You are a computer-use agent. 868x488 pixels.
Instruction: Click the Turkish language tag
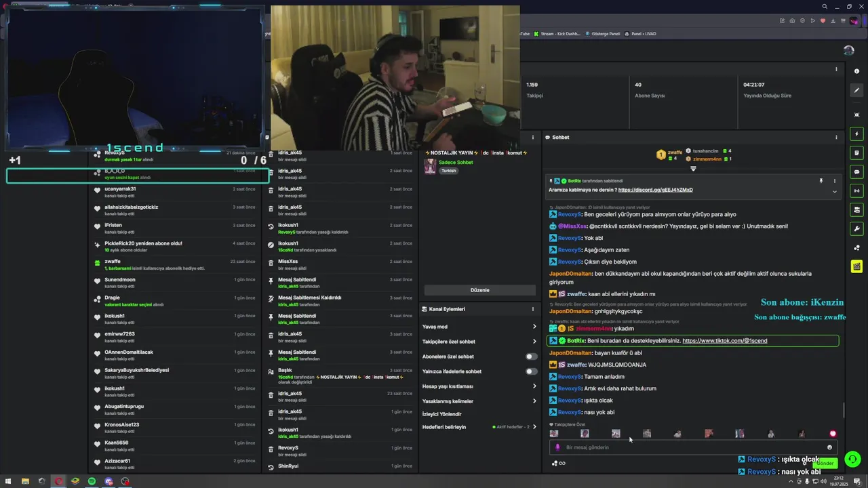coord(449,171)
